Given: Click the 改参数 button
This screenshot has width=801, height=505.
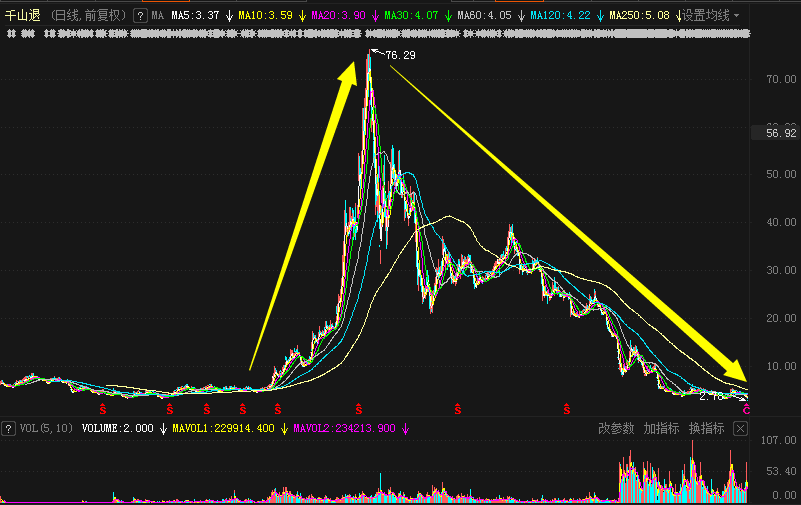Looking at the screenshot, I should (616, 428).
